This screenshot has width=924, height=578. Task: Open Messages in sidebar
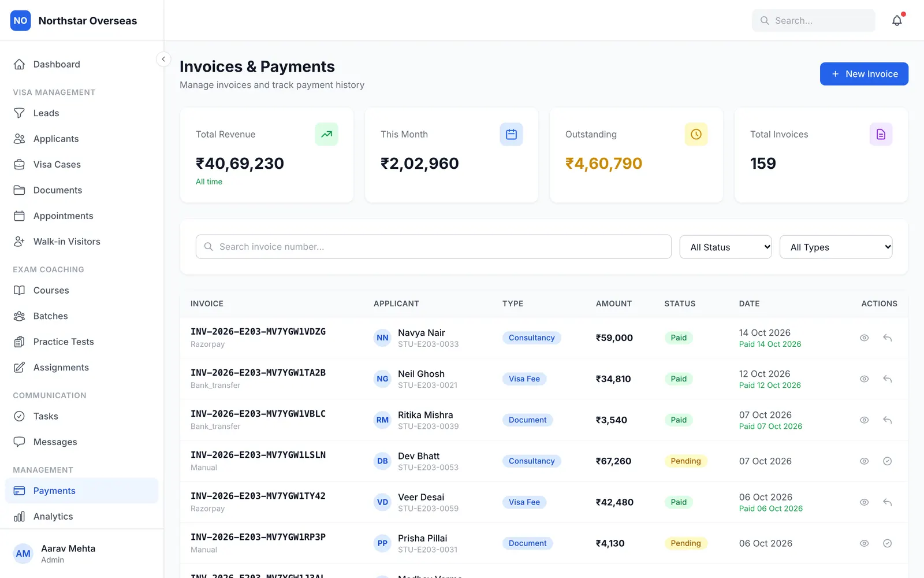(x=81, y=442)
